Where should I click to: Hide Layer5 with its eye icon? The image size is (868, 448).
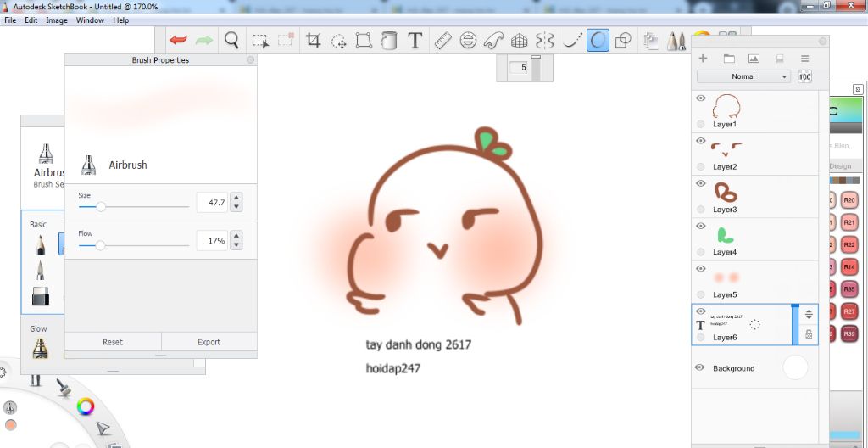[x=701, y=269]
